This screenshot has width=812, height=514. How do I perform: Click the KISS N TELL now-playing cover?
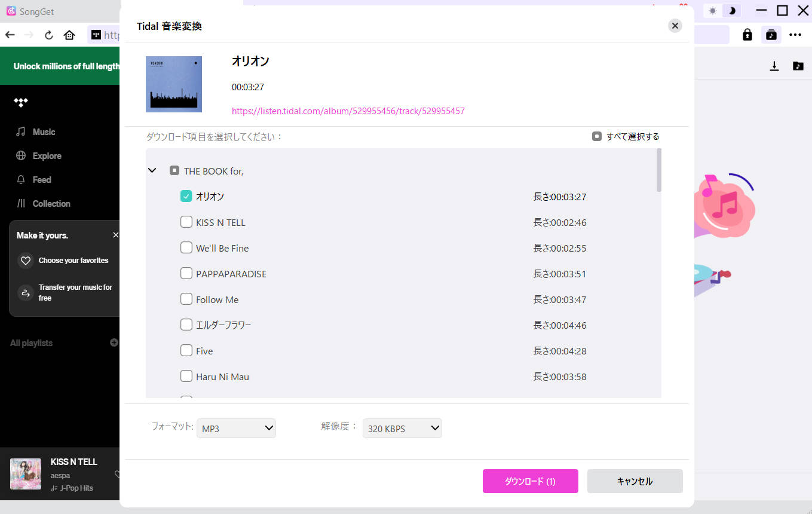pyautogui.click(x=26, y=474)
